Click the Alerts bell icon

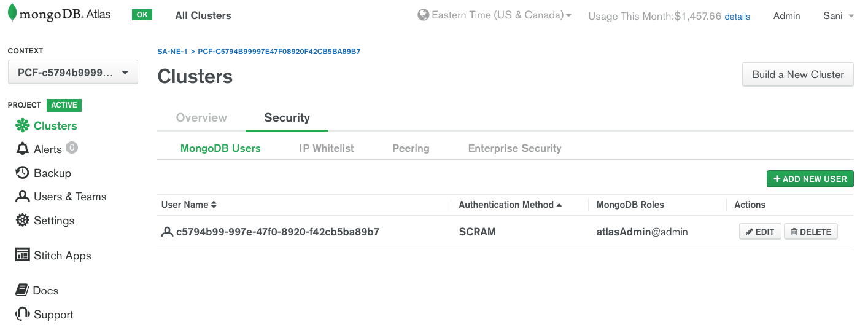(x=23, y=149)
